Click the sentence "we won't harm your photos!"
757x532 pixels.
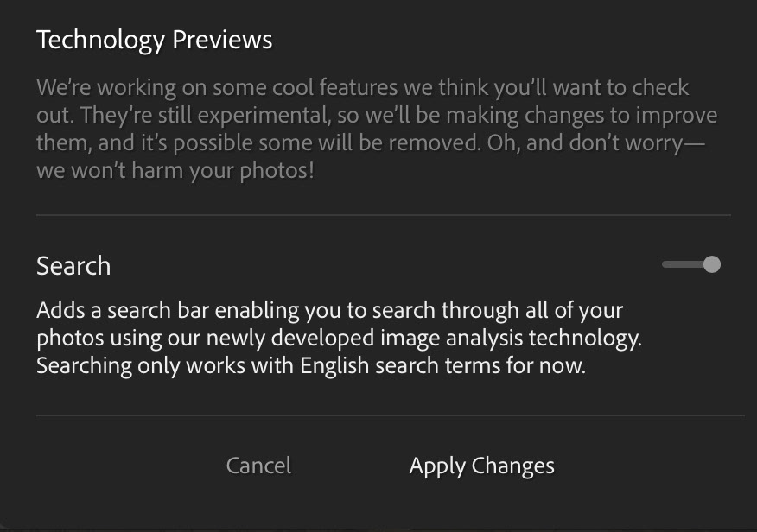click(175, 171)
